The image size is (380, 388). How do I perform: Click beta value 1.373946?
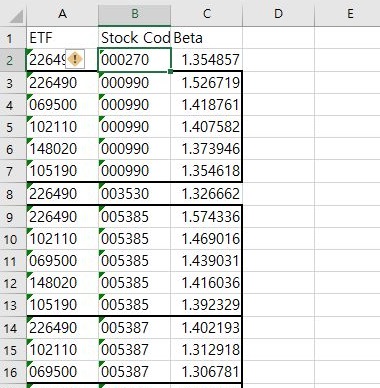click(x=206, y=149)
